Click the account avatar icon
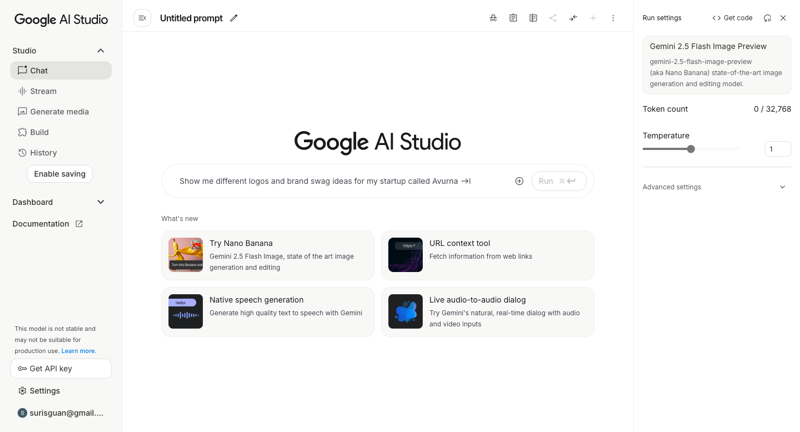 [22, 413]
